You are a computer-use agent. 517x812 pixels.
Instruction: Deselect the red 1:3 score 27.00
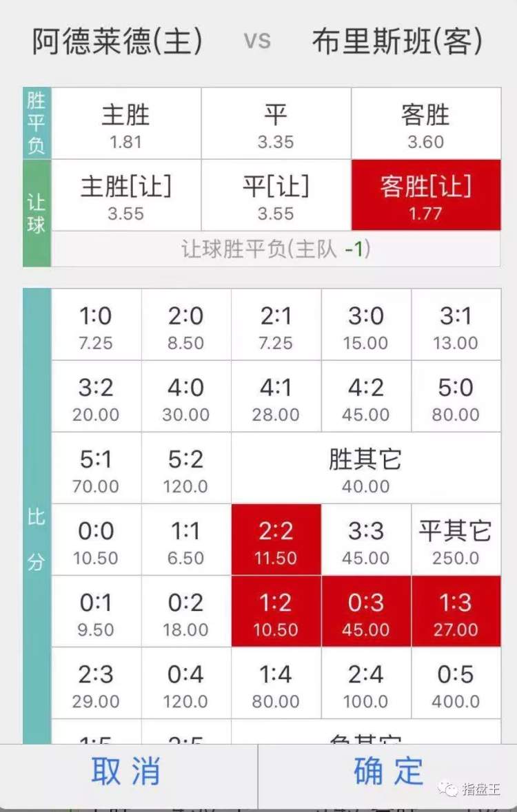(x=456, y=611)
